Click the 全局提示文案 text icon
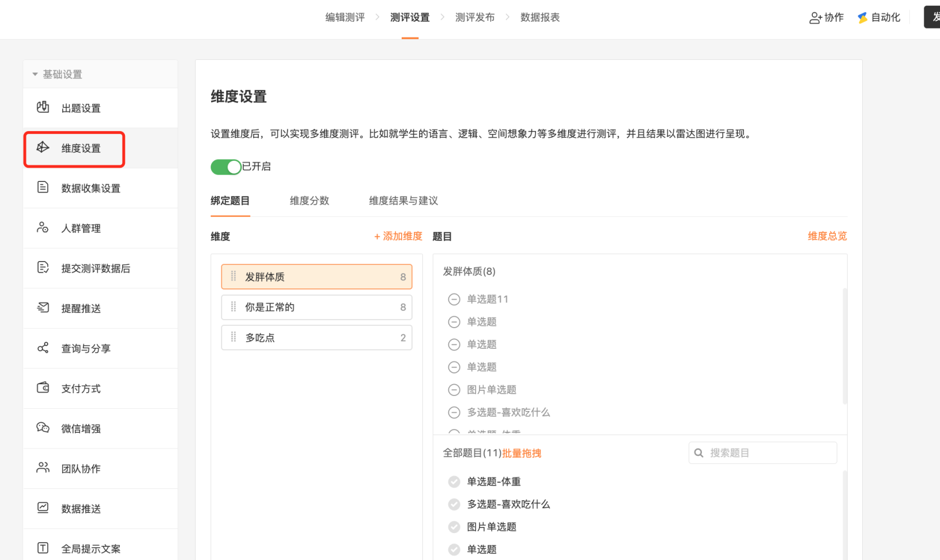The image size is (940, 560). point(43,548)
